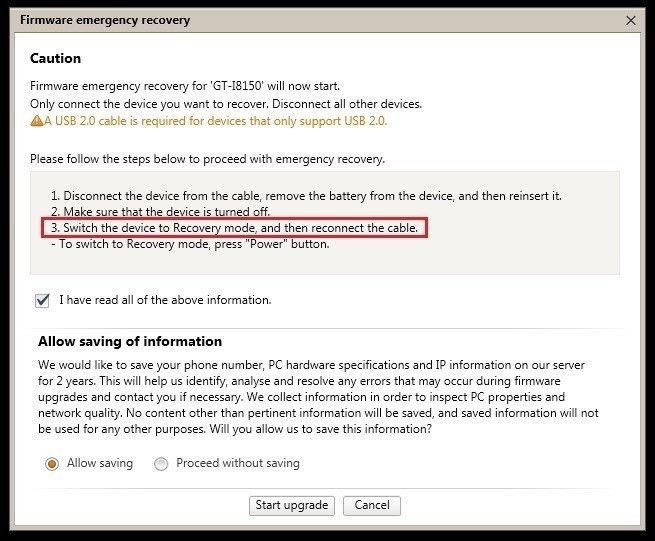Click the dialog title bar text

pos(105,20)
